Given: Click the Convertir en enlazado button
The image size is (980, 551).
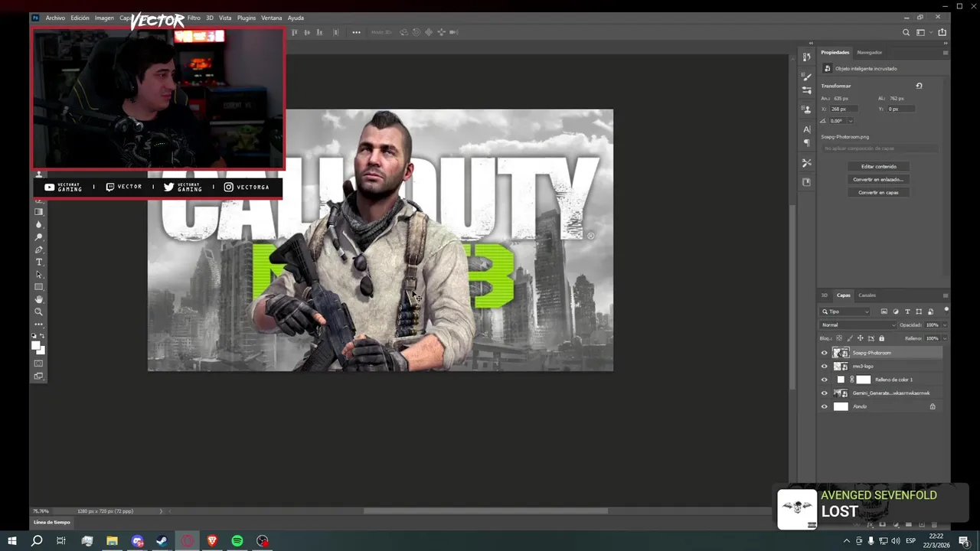Looking at the screenshot, I should click(878, 179).
